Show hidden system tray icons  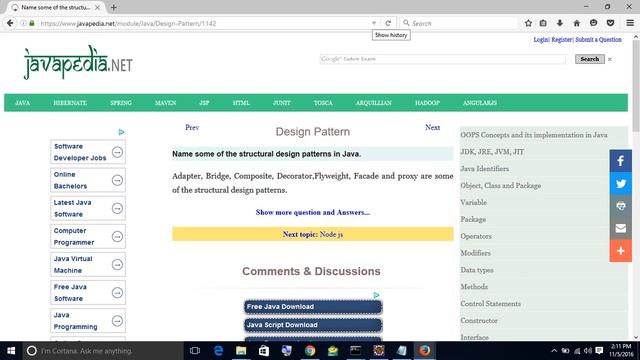point(554,351)
